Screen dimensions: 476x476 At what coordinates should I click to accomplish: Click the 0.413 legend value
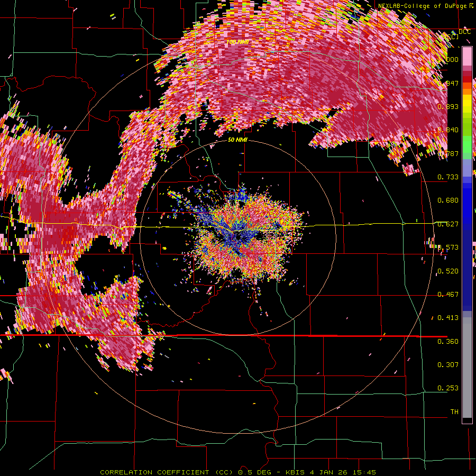(448, 318)
